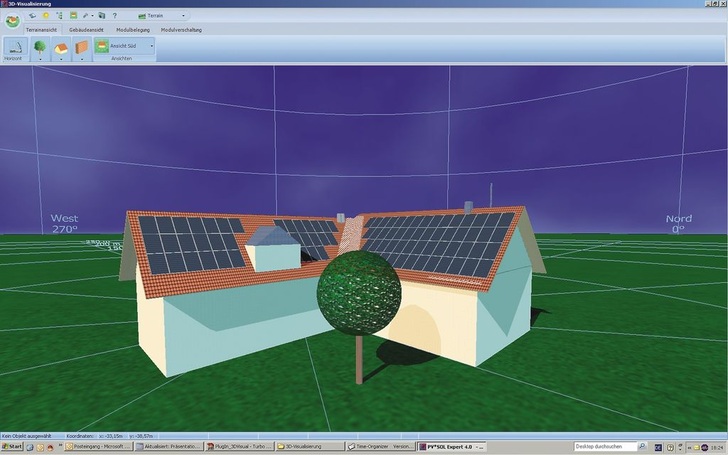
Task: Click the 'West 270°' compass label
Action: (x=65, y=223)
